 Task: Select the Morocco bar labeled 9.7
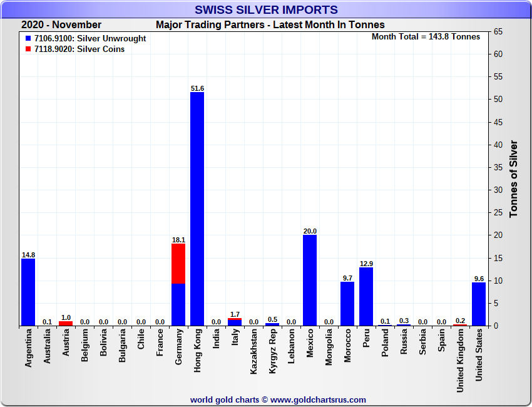click(x=347, y=304)
